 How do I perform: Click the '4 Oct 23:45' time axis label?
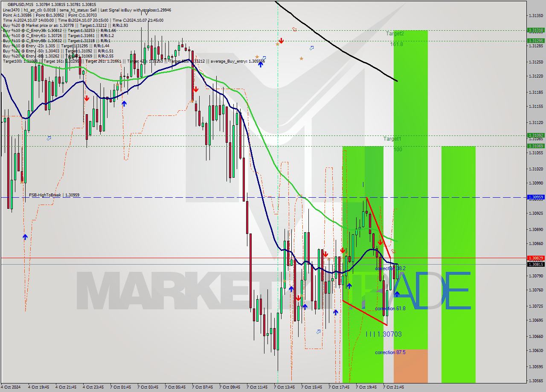pyautogui.click(x=93, y=387)
